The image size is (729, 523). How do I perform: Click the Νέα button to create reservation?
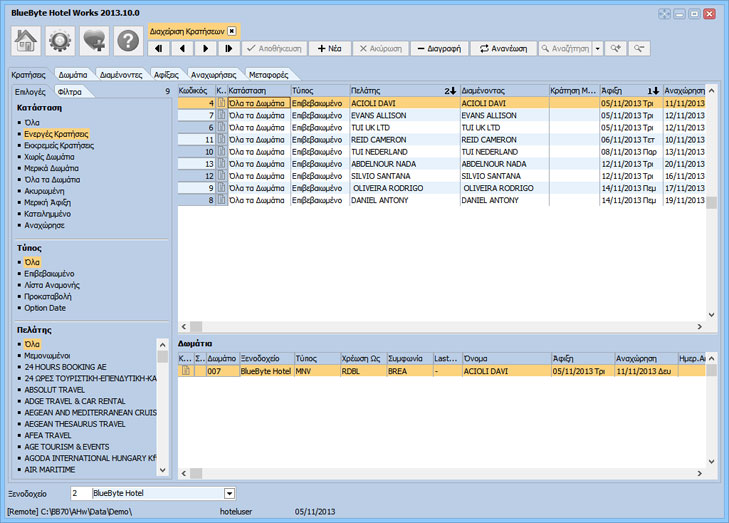(329, 48)
